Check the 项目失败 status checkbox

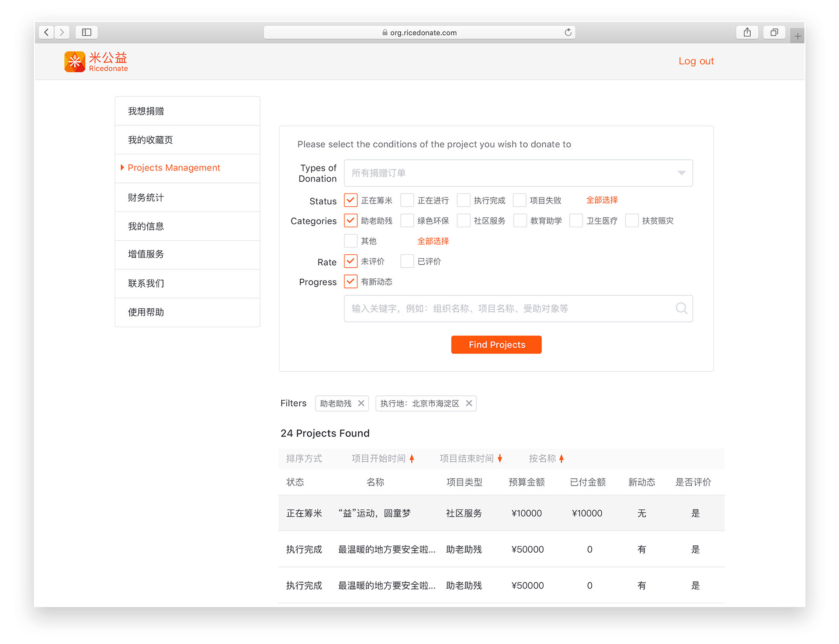coord(519,200)
